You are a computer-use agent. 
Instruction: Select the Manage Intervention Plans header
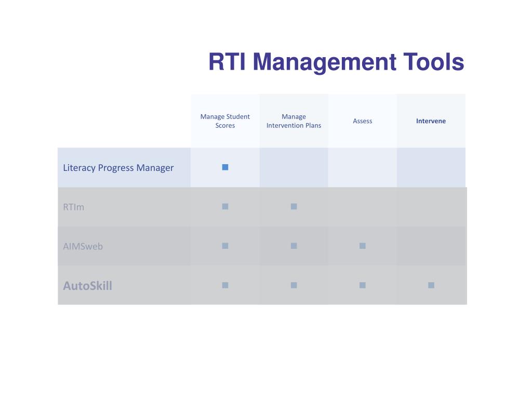[x=294, y=121]
